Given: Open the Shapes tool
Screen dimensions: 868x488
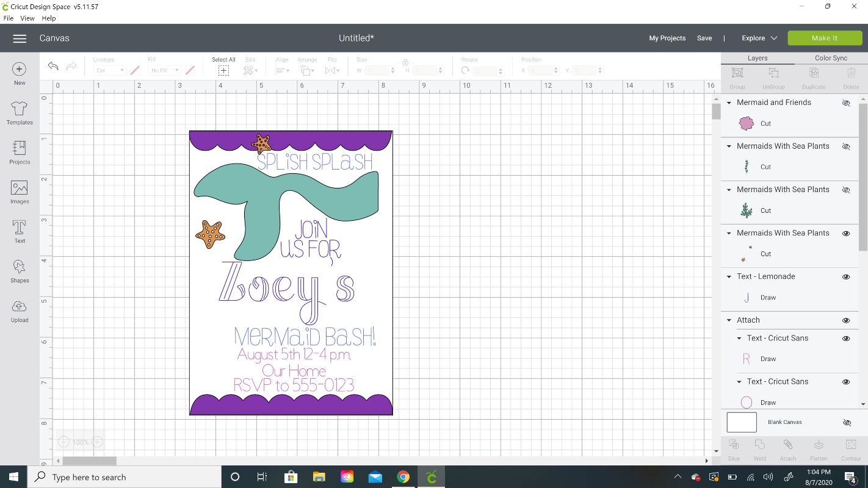Looking at the screenshot, I should (x=19, y=271).
